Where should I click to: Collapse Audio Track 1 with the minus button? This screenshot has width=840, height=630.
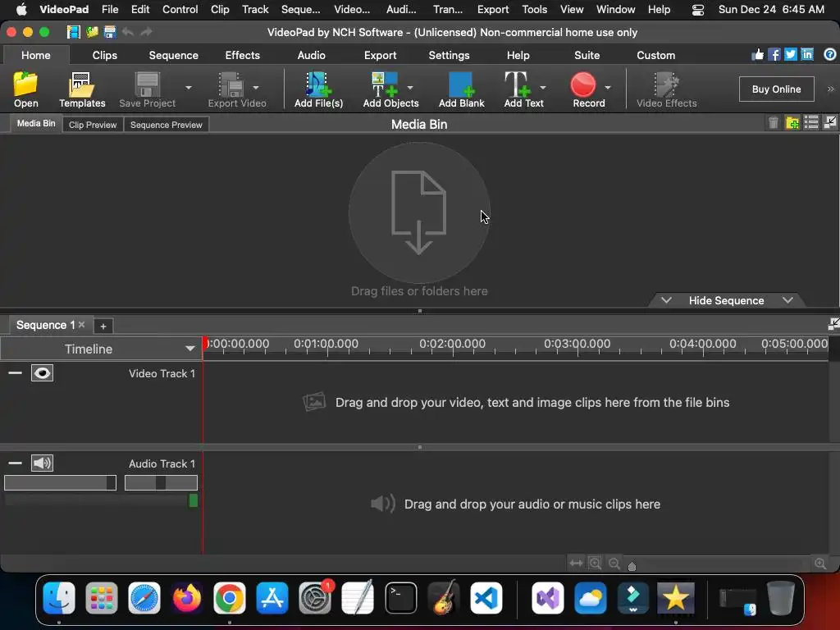(15, 463)
